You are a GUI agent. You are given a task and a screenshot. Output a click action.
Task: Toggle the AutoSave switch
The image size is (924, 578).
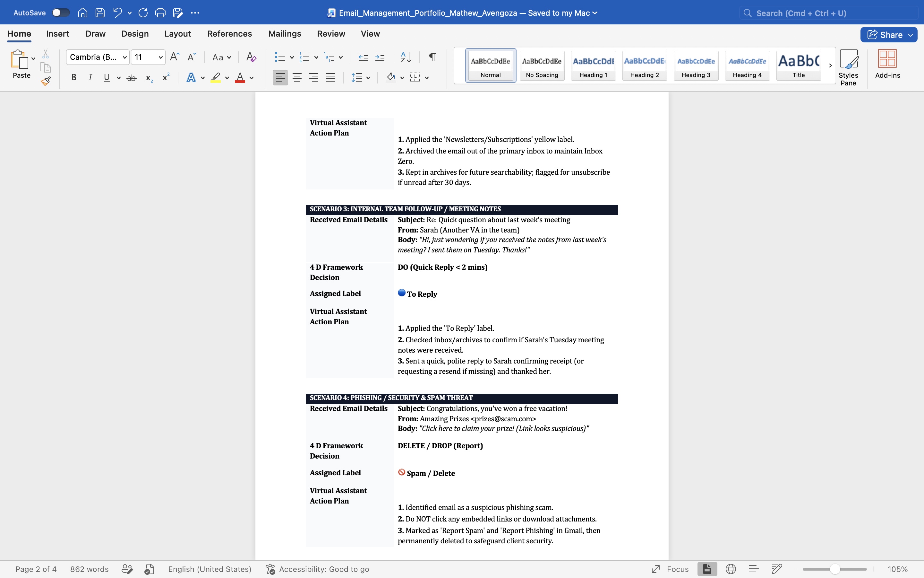[61, 13]
